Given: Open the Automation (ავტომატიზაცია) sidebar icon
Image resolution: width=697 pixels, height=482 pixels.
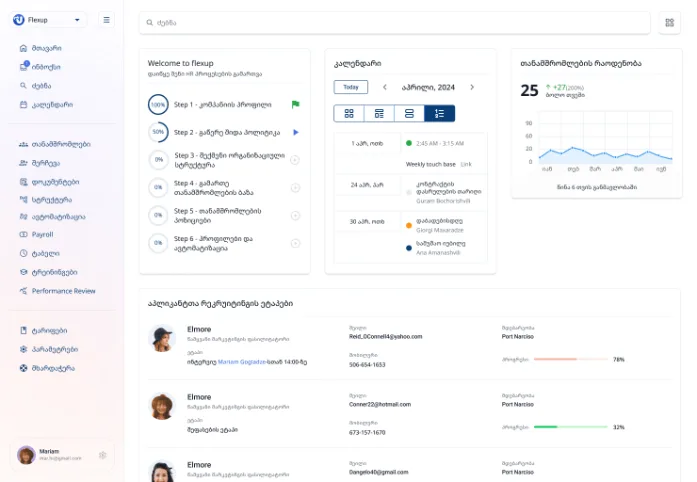Looking at the screenshot, I should click(23, 217).
